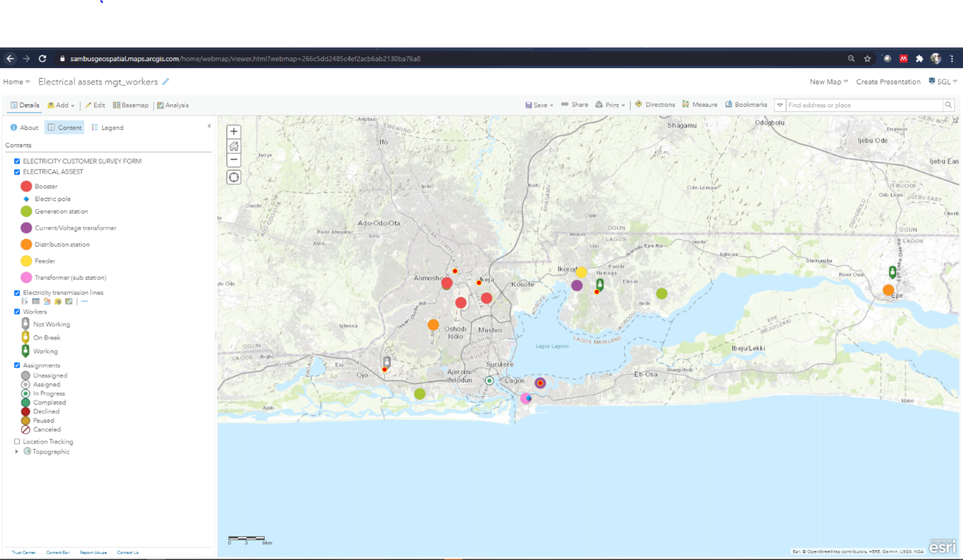Uncheck the ELECTRICAL ASSEST layer
This screenshot has height=560, width=963.
pyautogui.click(x=17, y=172)
